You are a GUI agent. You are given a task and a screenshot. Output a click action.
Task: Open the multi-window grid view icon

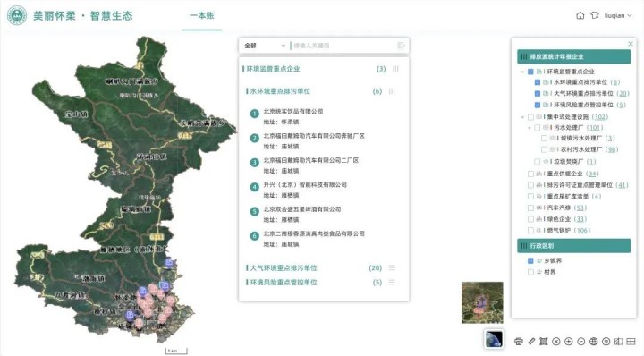[631, 341]
